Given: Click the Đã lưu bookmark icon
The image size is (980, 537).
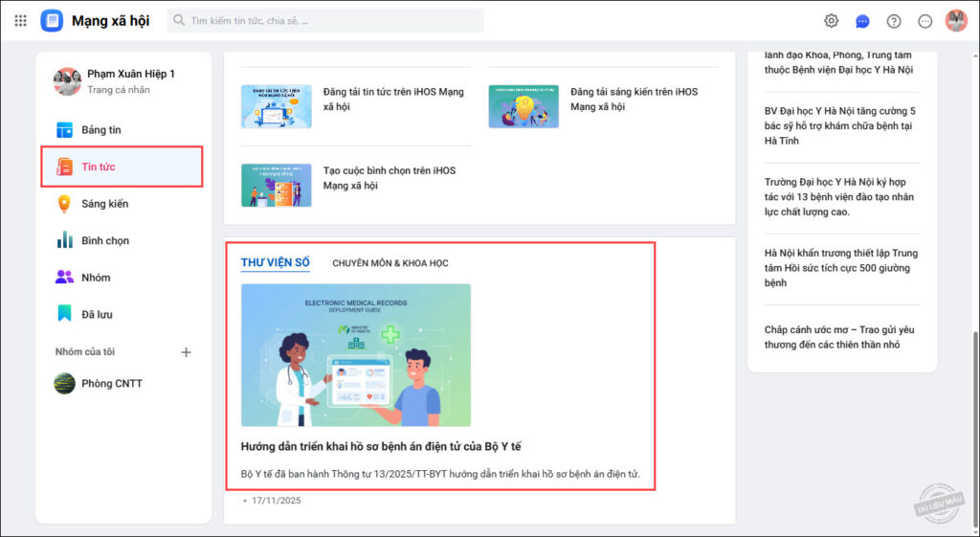Looking at the screenshot, I should coord(64,314).
